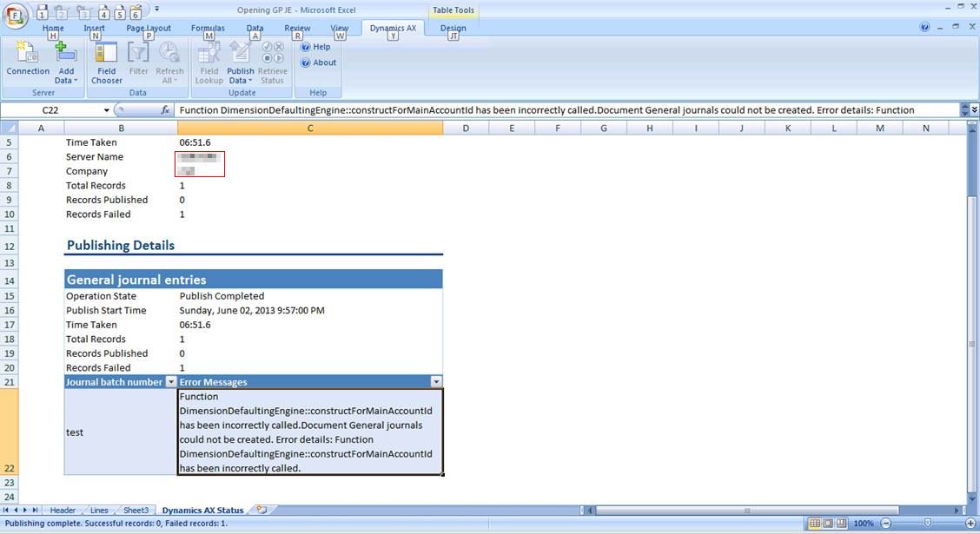Click inside the formula bar text

[x=566, y=110]
